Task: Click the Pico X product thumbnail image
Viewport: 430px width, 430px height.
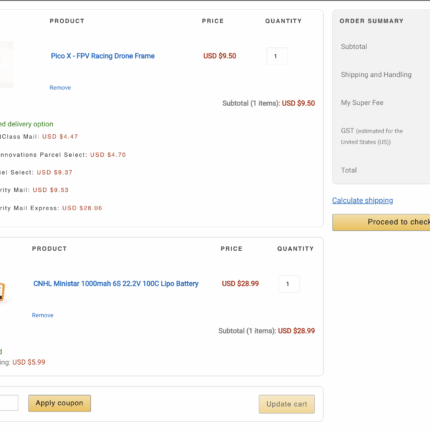Action: tap(6, 64)
